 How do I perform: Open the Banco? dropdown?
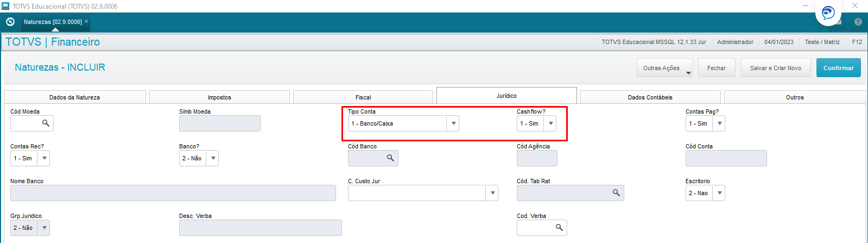(x=213, y=158)
